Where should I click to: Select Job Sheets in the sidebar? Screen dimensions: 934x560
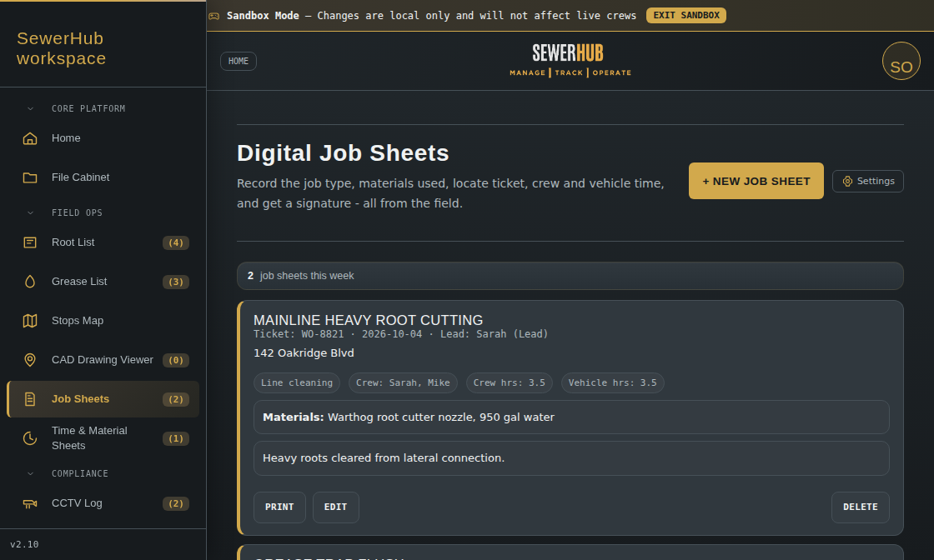tap(103, 399)
